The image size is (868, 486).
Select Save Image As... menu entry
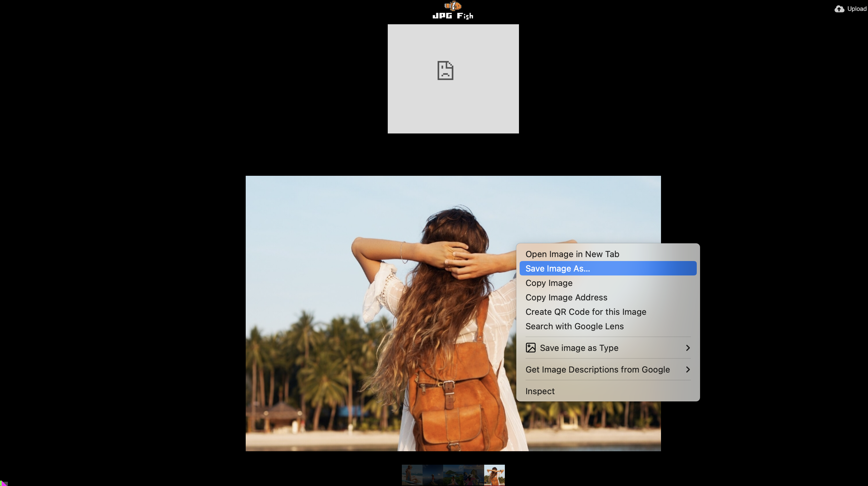click(558, 269)
